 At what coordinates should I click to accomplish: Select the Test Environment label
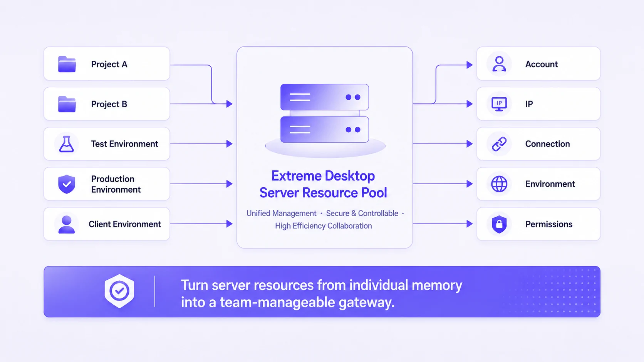pyautogui.click(x=124, y=144)
